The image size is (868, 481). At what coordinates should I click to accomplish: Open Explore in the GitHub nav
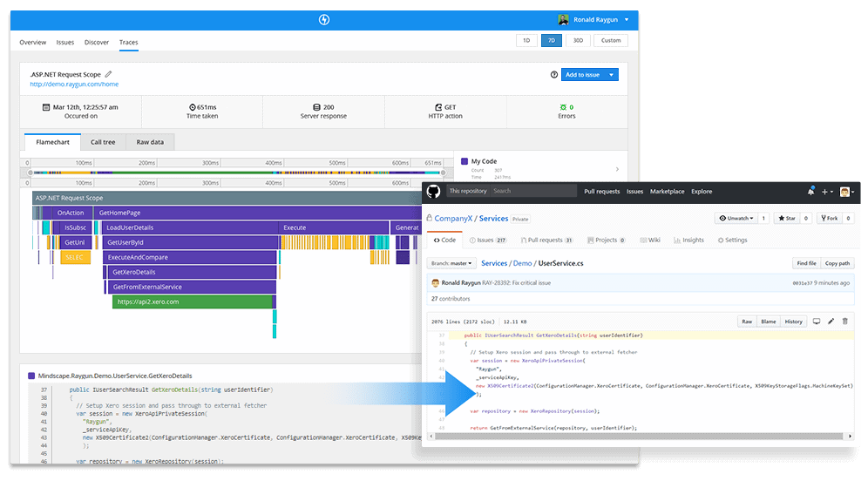coord(702,192)
